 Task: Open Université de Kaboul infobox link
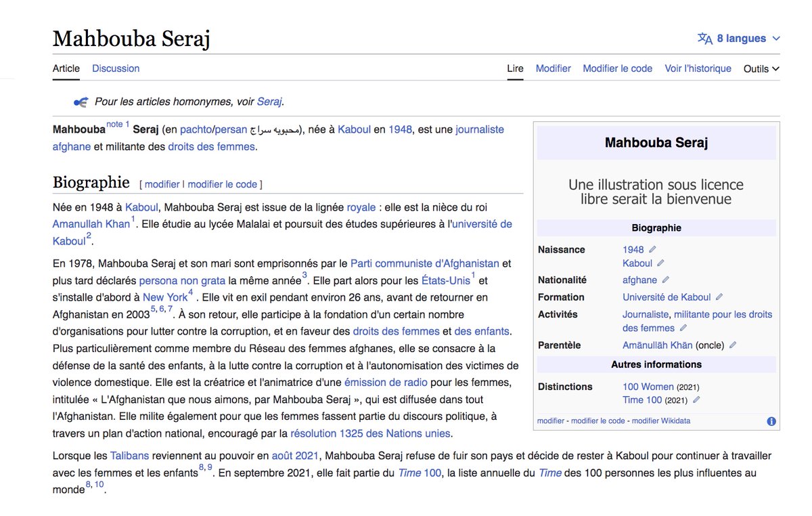[x=667, y=297]
